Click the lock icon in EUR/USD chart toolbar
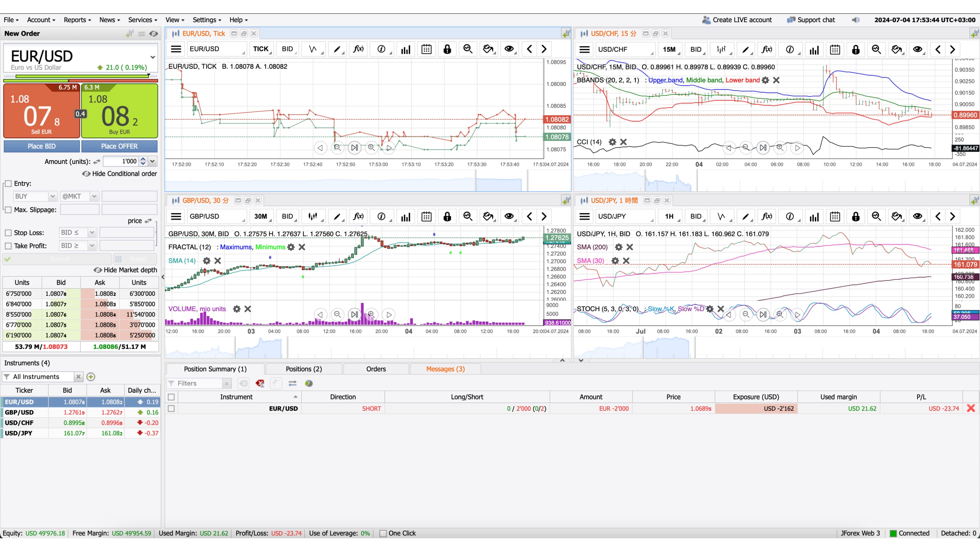This screenshot has width=980, height=552. (447, 49)
